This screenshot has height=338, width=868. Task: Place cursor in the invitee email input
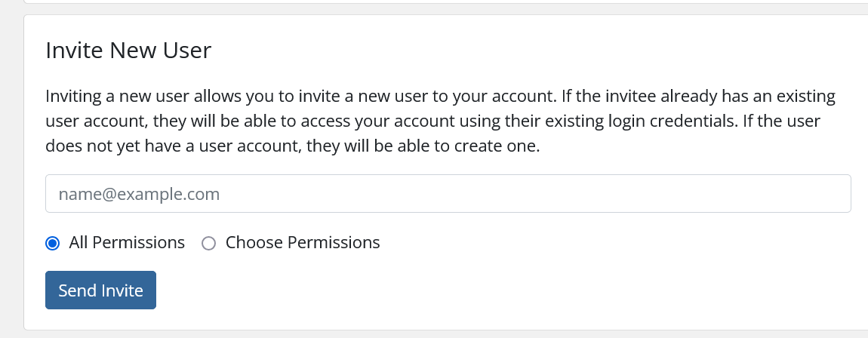(x=448, y=194)
